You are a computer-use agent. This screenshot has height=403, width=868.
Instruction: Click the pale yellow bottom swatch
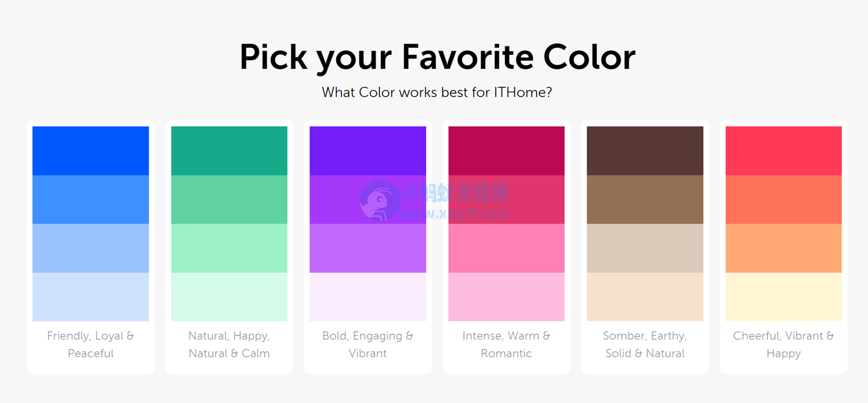[784, 297]
